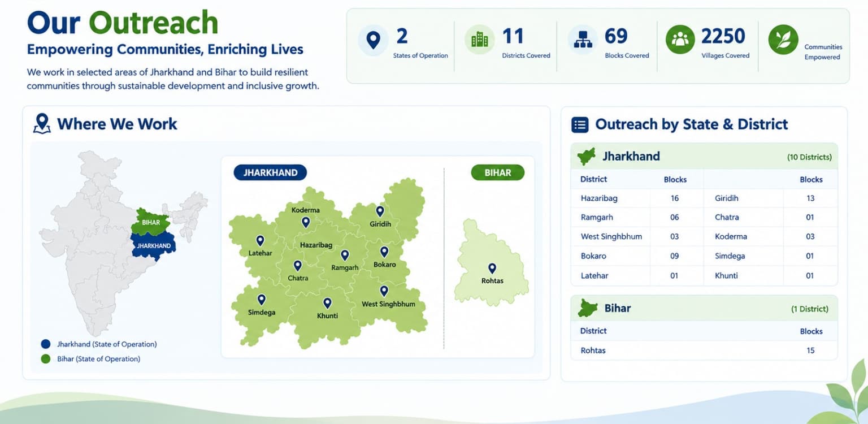Click the Jharkhand state shape icon in the table header
This screenshot has height=424, width=868.
586,157
